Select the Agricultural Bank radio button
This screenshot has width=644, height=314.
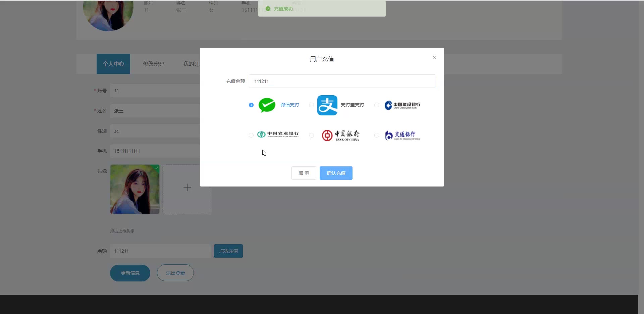[251, 135]
